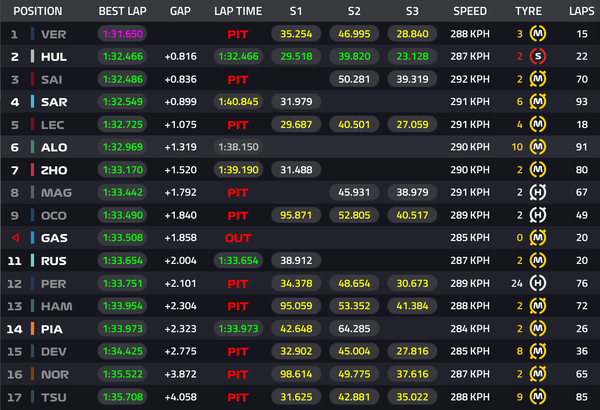
Task: Select the GAP column header
Action: [180, 10]
